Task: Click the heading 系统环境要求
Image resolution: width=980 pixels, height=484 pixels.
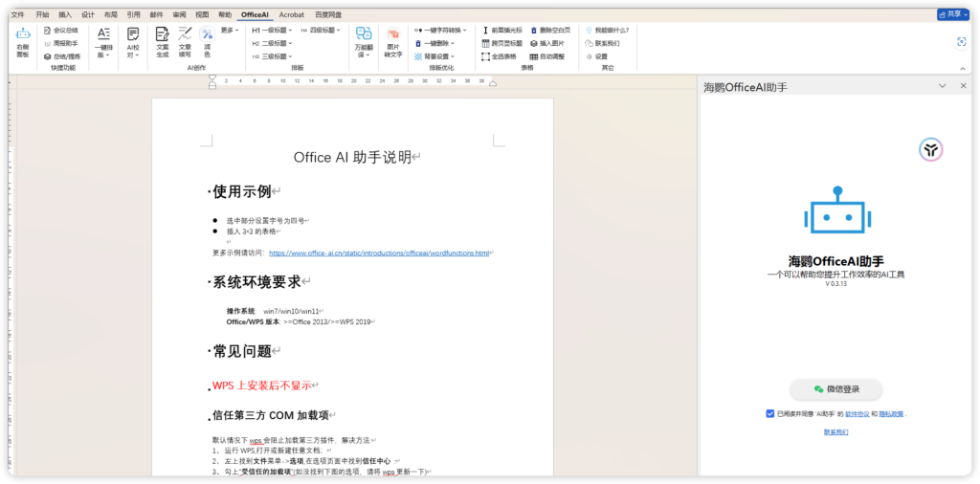Action: coord(256,282)
